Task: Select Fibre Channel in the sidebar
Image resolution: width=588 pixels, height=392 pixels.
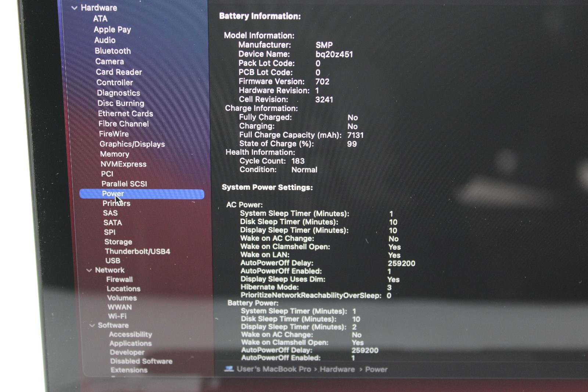Action: click(124, 124)
